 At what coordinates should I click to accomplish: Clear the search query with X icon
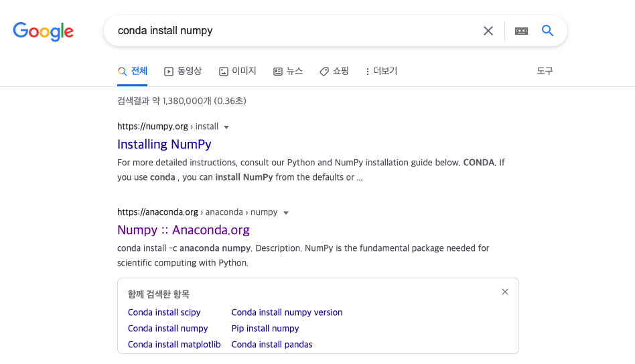coord(488,31)
